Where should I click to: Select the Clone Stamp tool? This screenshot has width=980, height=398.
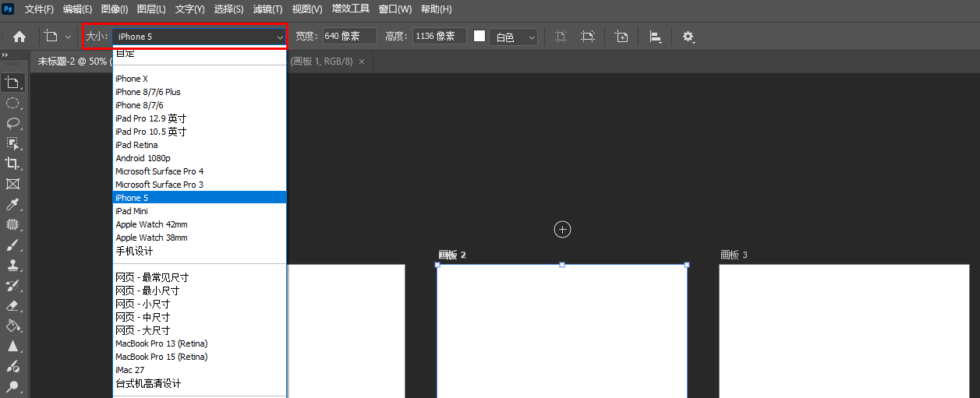(x=12, y=265)
